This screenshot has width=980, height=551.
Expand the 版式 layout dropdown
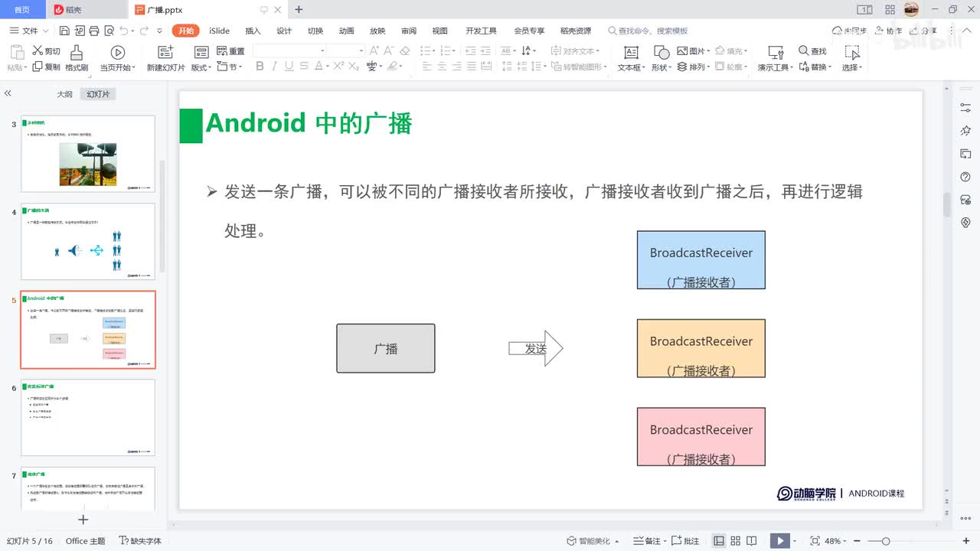click(x=201, y=67)
